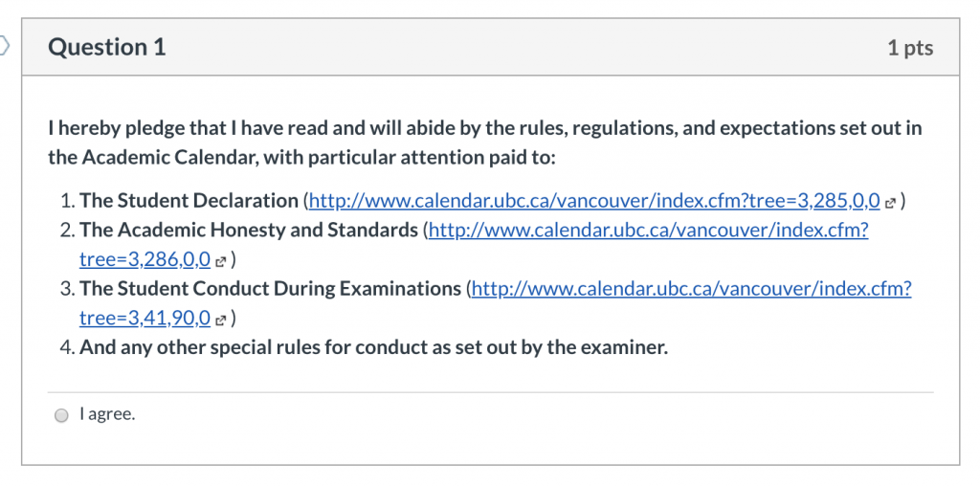Click the bold "The Student Declaration" text
This screenshot has width=980, height=486.
[x=189, y=201]
